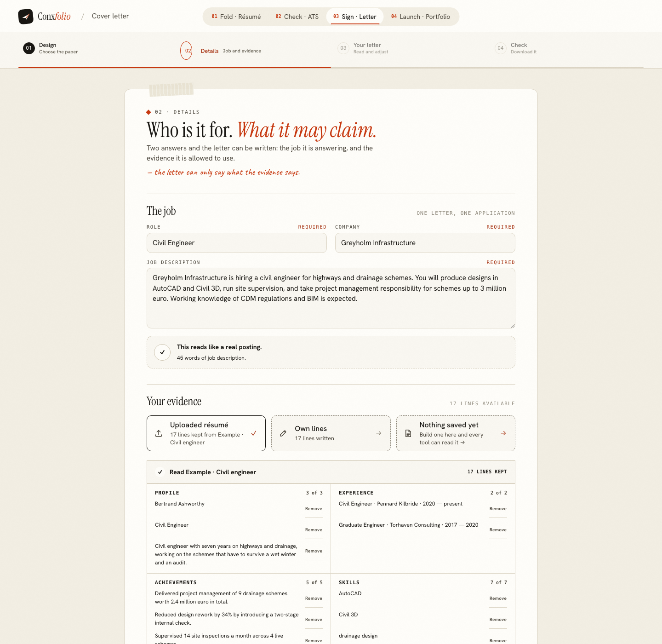Click the '17 LINES AVAILABLE' label
The image size is (662, 644).
[x=482, y=403]
